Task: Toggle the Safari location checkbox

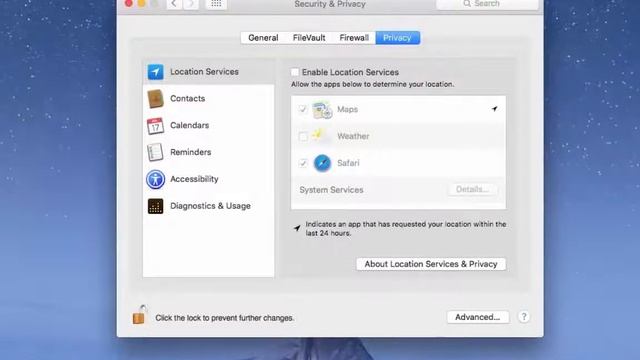Action: click(x=303, y=163)
